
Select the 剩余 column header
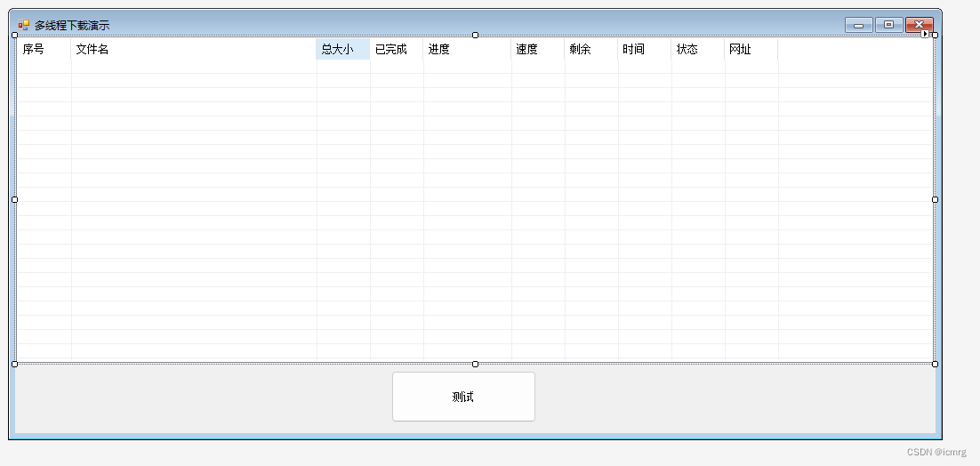pos(591,49)
